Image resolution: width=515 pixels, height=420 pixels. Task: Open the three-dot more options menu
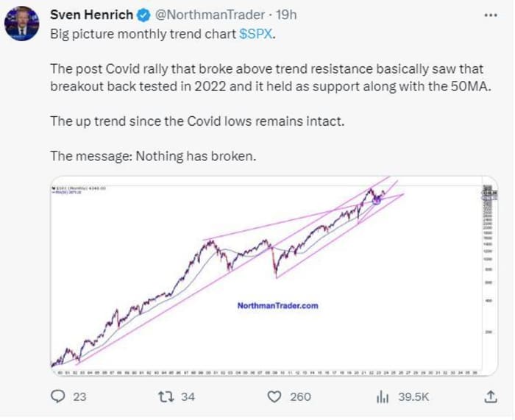point(491,15)
